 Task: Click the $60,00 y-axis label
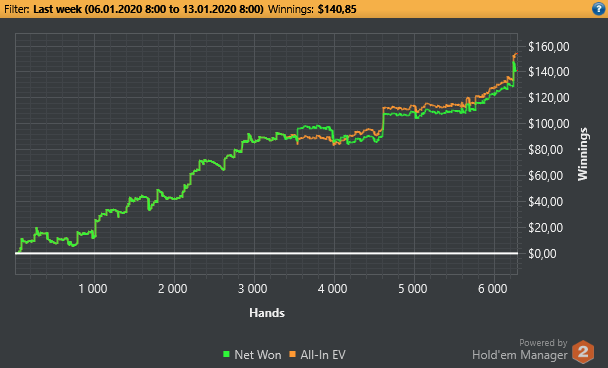tap(546, 176)
